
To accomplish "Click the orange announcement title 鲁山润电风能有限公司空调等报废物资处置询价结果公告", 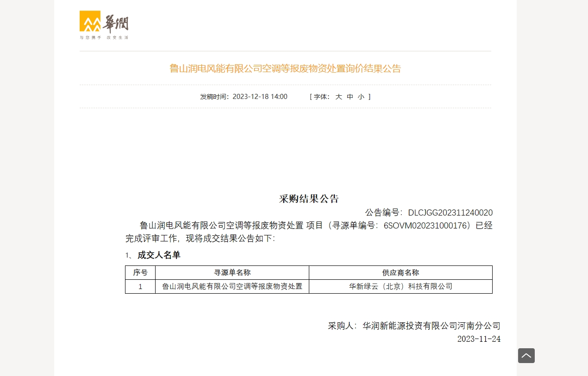I will [x=285, y=68].
